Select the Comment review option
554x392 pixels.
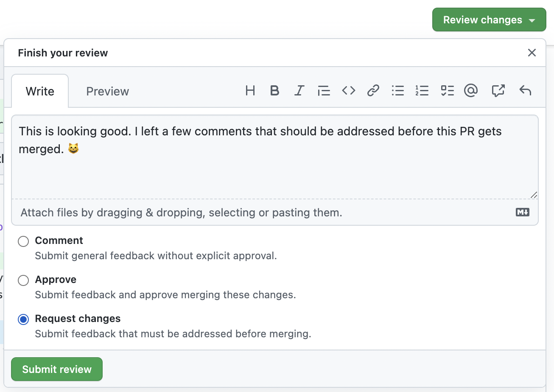click(x=23, y=241)
